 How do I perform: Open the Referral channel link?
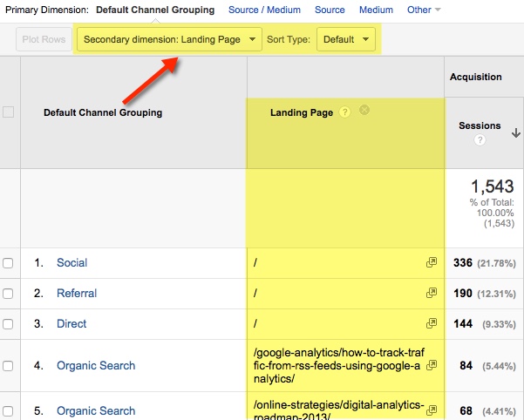[x=77, y=293]
